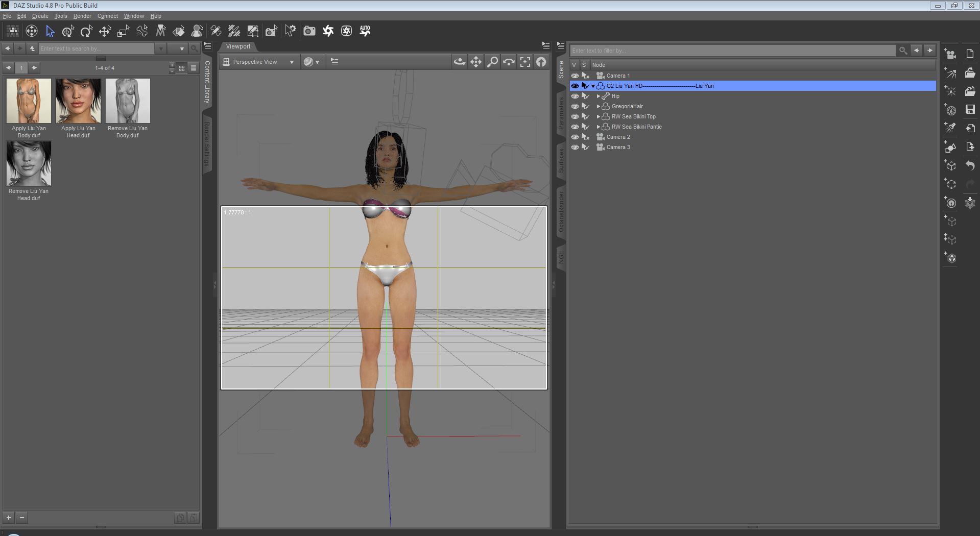Click the scene filter text field
Image resolution: width=980 pixels, height=536 pixels.
click(x=732, y=51)
